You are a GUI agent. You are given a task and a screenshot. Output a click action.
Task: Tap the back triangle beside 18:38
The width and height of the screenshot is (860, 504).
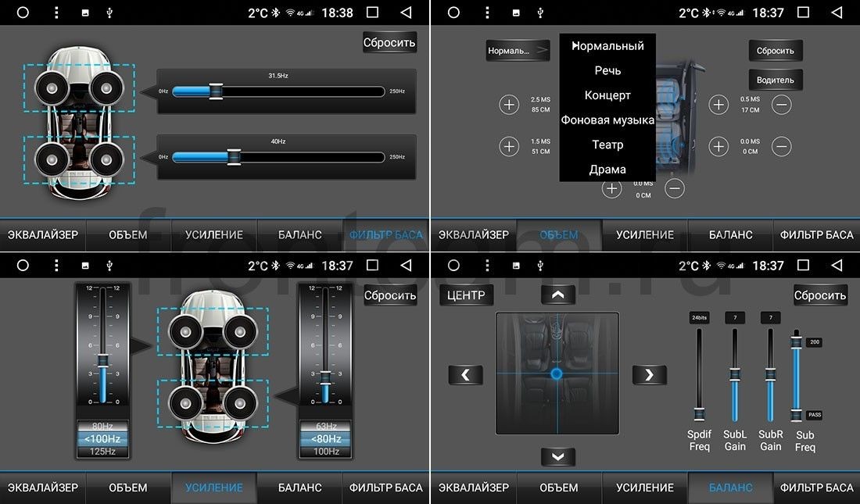tap(406, 12)
